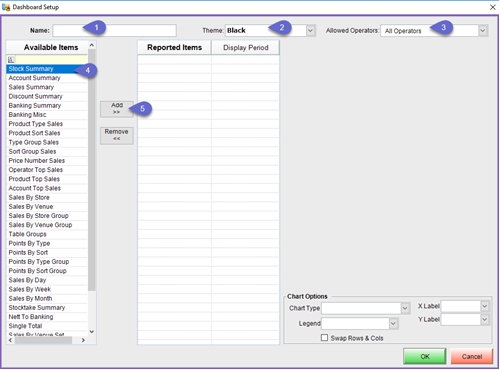
Task: Click the Display Period column header
Action: [246, 48]
